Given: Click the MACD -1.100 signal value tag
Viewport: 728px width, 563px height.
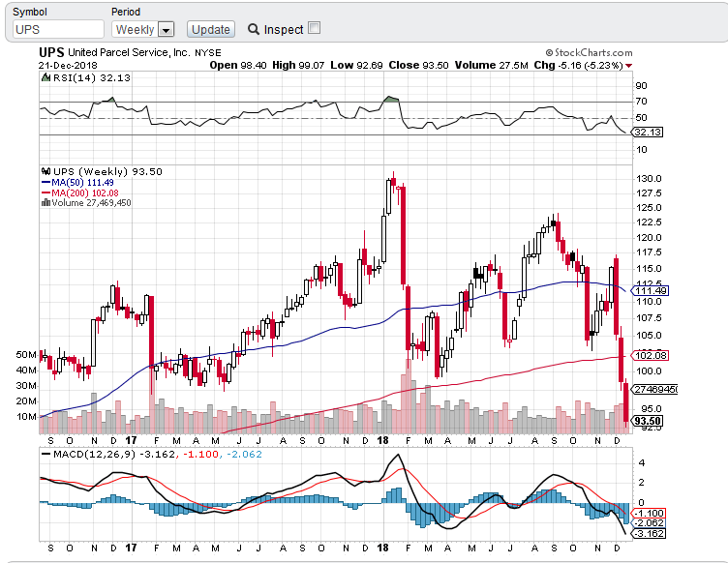Looking at the screenshot, I should tap(649, 513).
